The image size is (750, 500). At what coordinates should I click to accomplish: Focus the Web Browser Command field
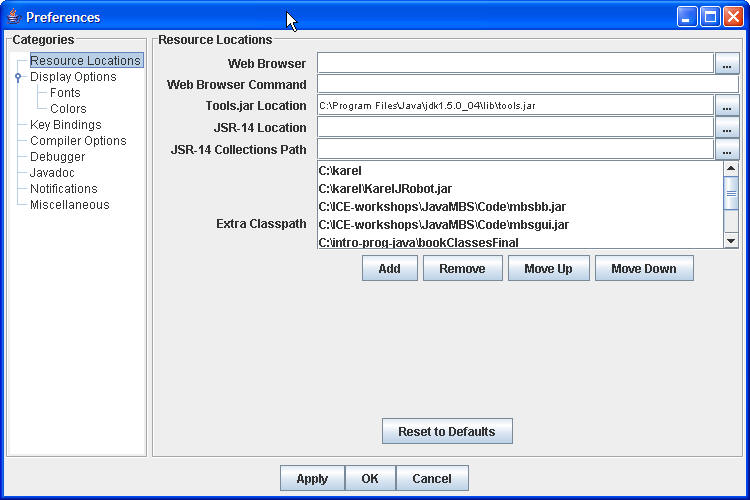(528, 84)
